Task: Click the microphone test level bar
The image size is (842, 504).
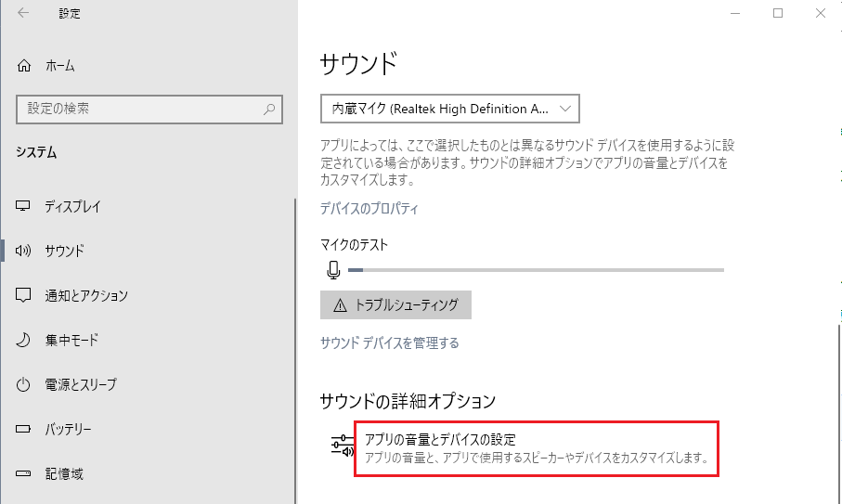Action: click(536, 270)
